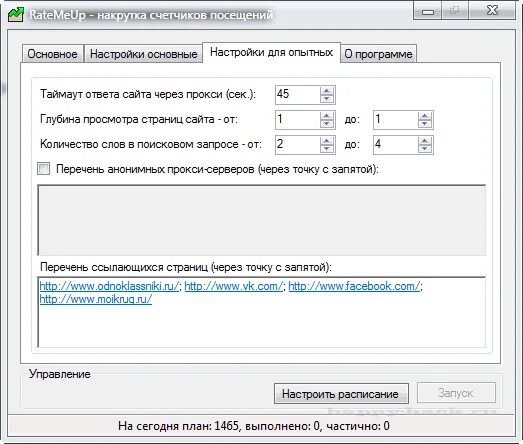Click the disabled Запуск button

(456, 393)
